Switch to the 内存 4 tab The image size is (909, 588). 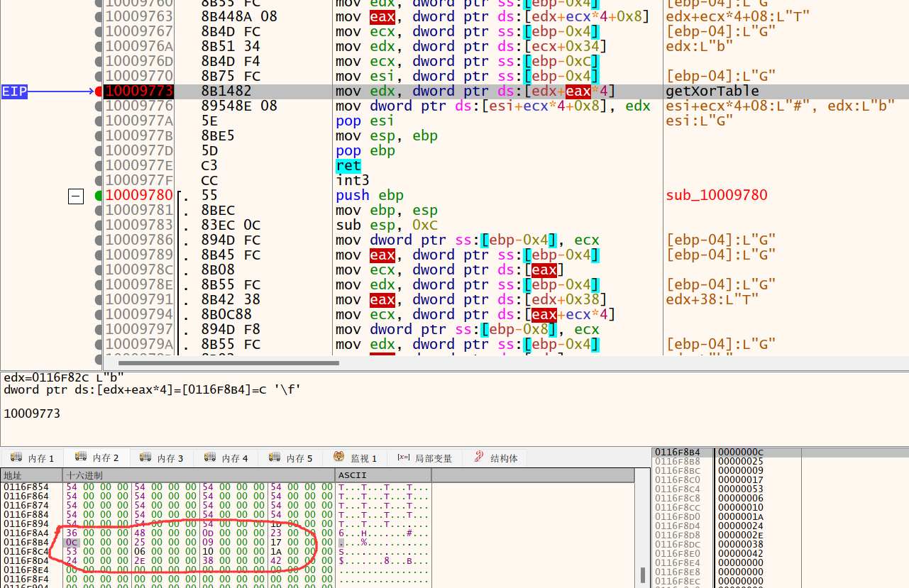pyautogui.click(x=226, y=458)
